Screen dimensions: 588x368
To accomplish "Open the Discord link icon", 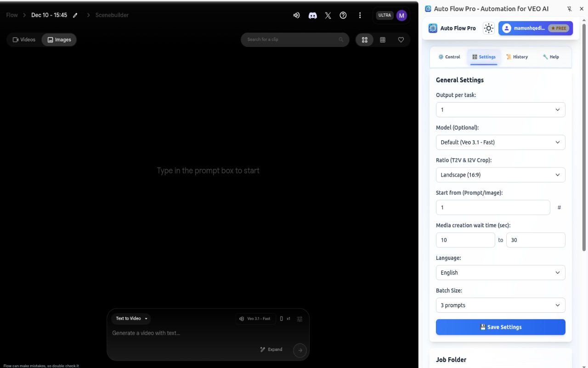I will click(x=312, y=15).
